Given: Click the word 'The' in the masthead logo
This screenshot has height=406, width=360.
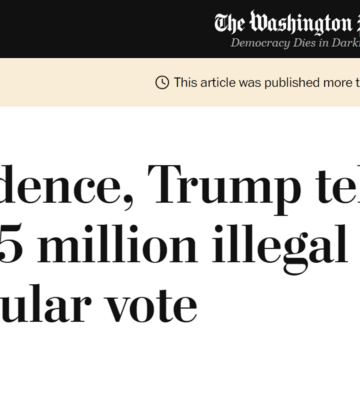Looking at the screenshot, I should (230, 23).
